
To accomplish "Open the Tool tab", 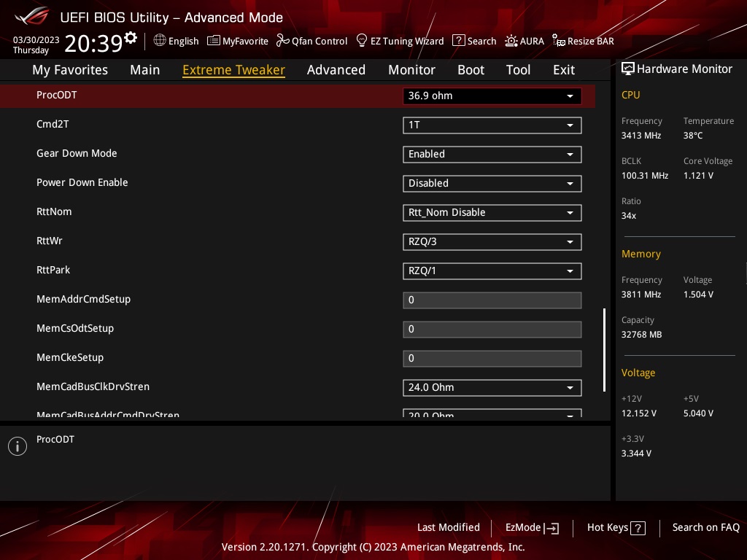I will tap(519, 70).
